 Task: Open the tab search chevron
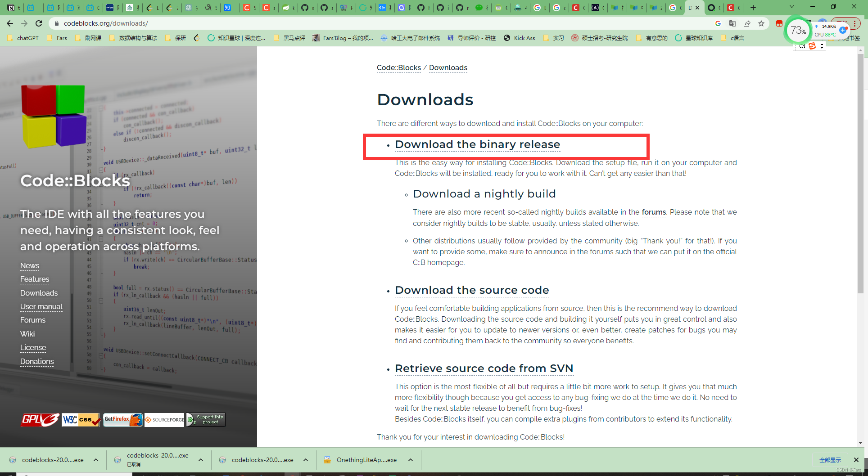click(x=792, y=7)
